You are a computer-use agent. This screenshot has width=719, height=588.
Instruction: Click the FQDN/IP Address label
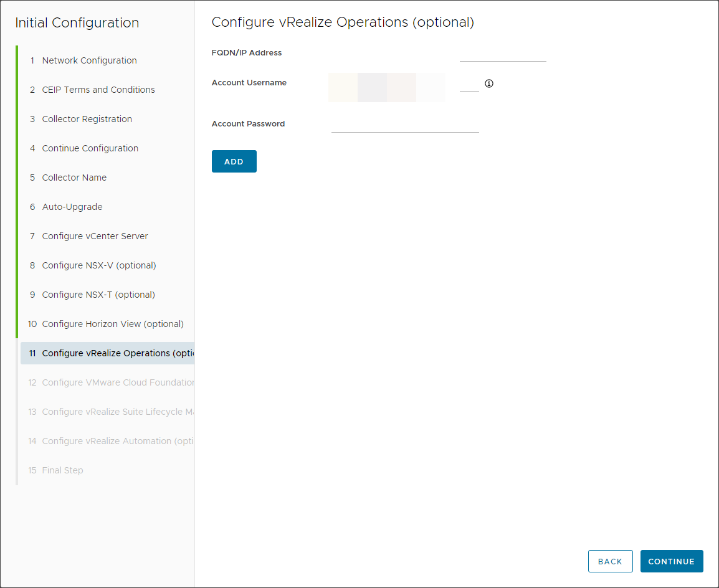coord(247,53)
